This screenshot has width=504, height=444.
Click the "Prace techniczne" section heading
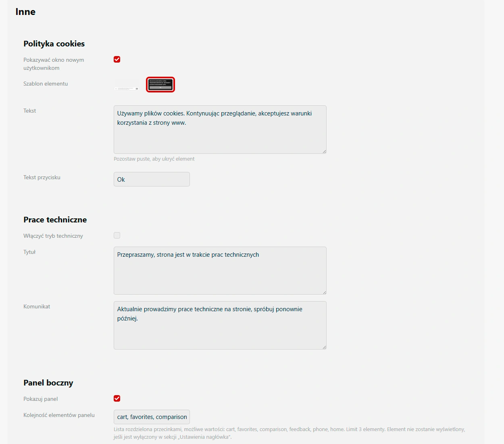(x=55, y=220)
